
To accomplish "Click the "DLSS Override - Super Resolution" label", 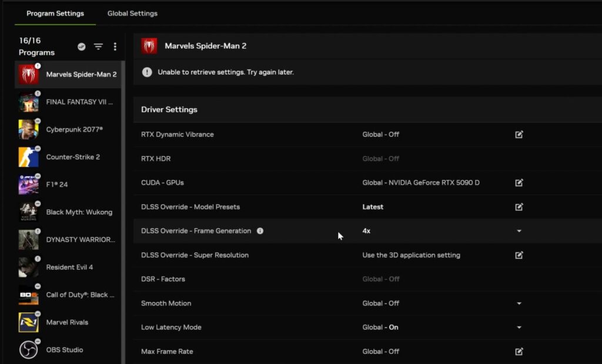I will [x=195, y=255].
